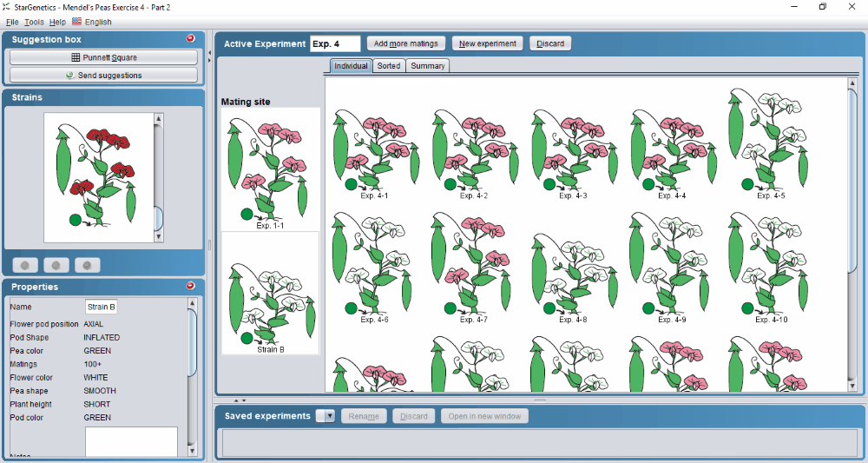Click the Rename saved experiment button
This screenshot has height=463, width=868.
(x=364, y=416)
